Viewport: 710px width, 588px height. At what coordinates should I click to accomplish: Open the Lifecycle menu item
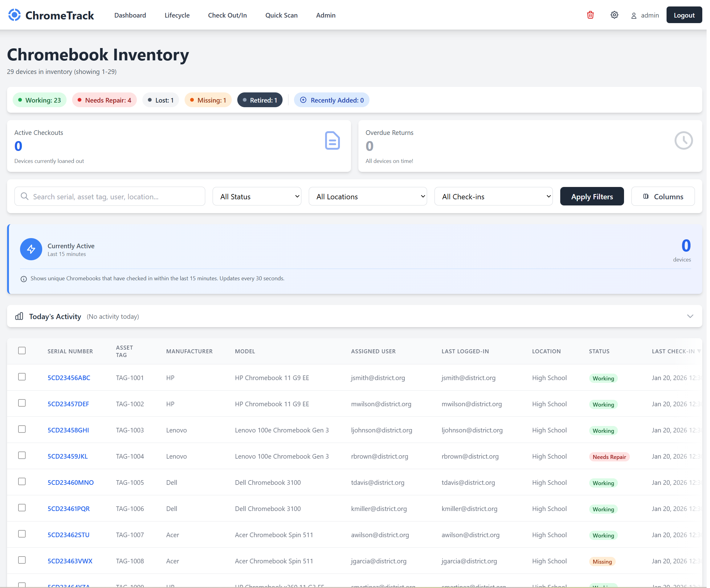coord(177,15)
